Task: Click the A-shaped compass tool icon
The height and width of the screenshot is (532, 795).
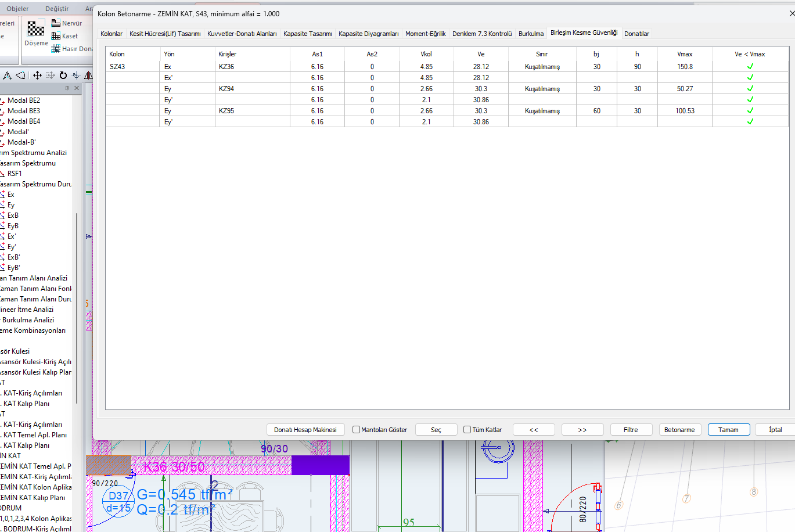Action: pos(7,76)
